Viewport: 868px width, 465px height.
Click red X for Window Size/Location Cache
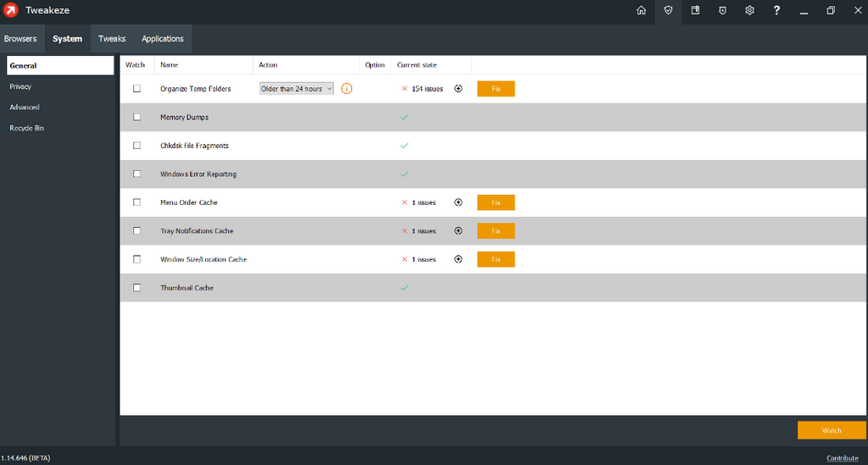pos(404,259)
